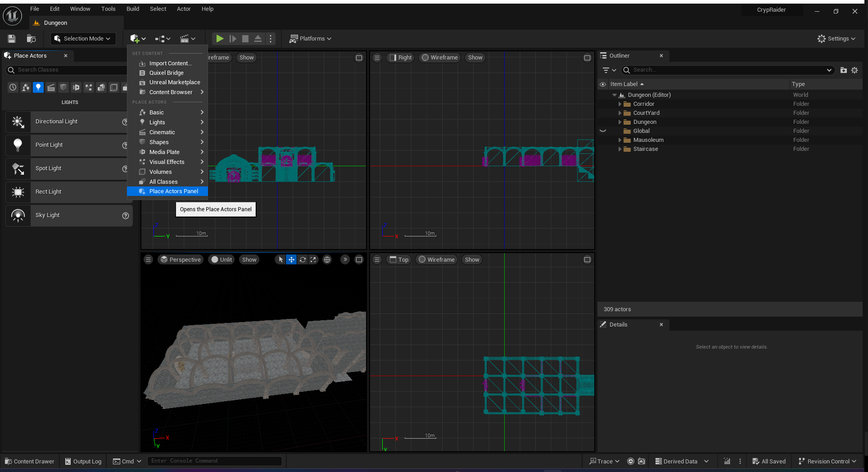The height and width of the screenshot is (472, 868).
Task: Click the Outliner create folder icon
Action: [x=843, y=70]
